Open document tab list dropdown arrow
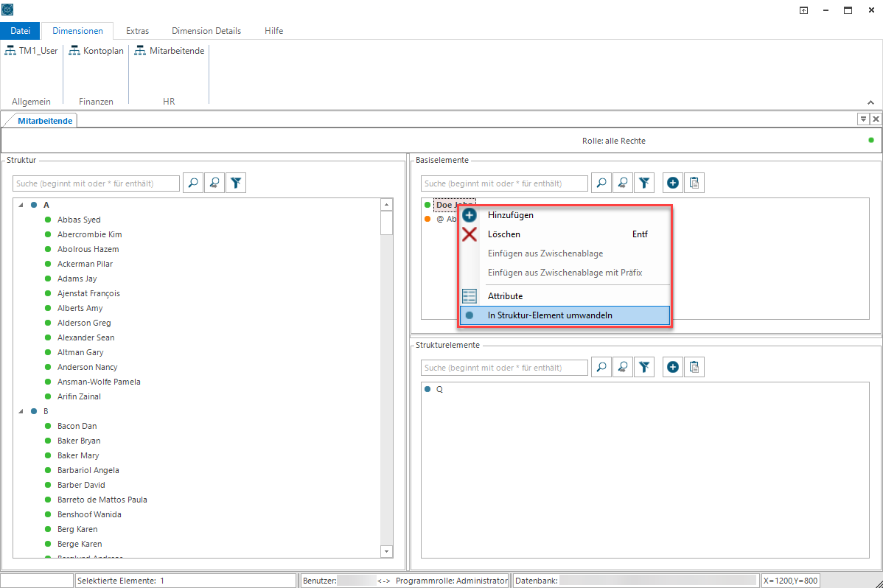 tap(862, 119)
